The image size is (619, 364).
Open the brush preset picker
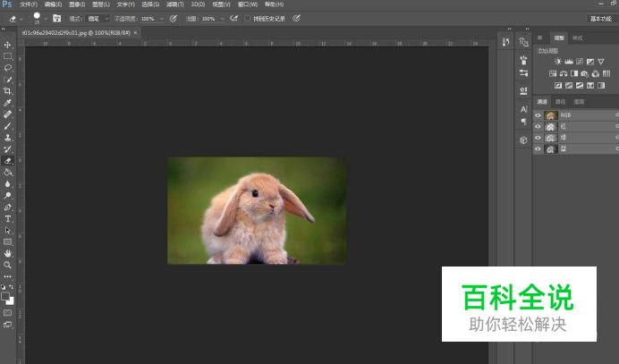tap(40, 18)
